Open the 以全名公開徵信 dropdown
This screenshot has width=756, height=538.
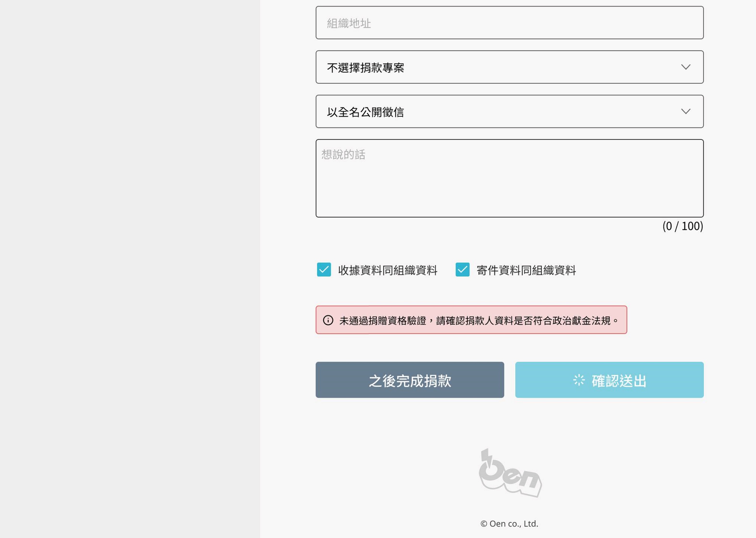point(509,111)
